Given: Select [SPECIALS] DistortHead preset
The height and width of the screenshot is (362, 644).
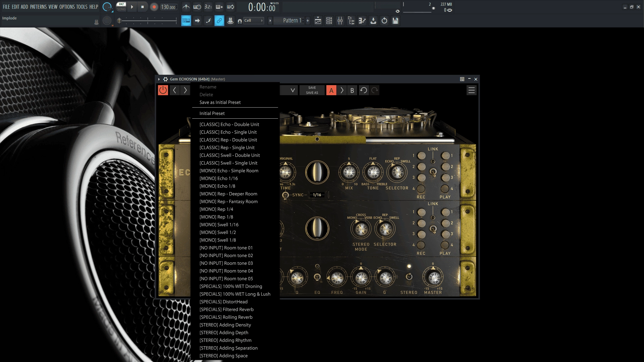Looking at the screenshot, I should pyautogui.click(x=235, y=302).
